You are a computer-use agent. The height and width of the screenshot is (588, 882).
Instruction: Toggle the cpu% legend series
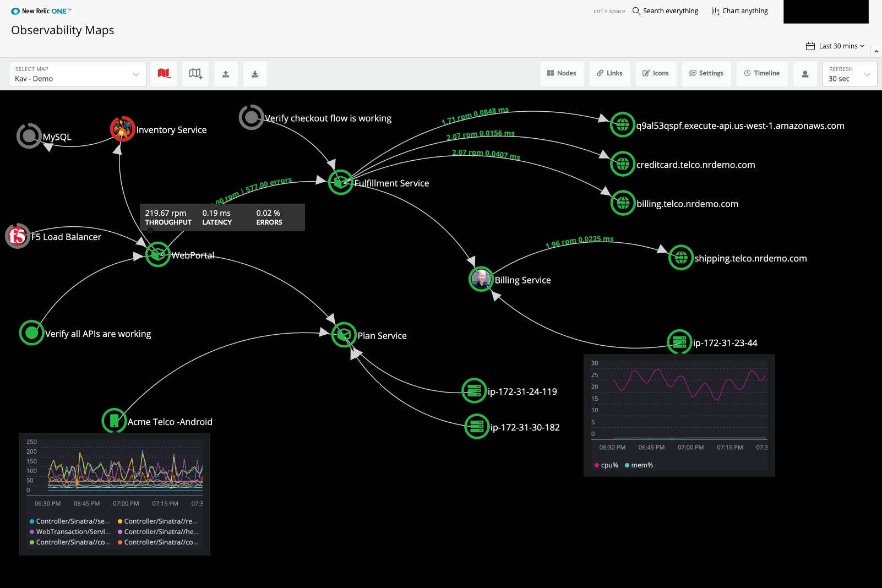pos(606,465)
